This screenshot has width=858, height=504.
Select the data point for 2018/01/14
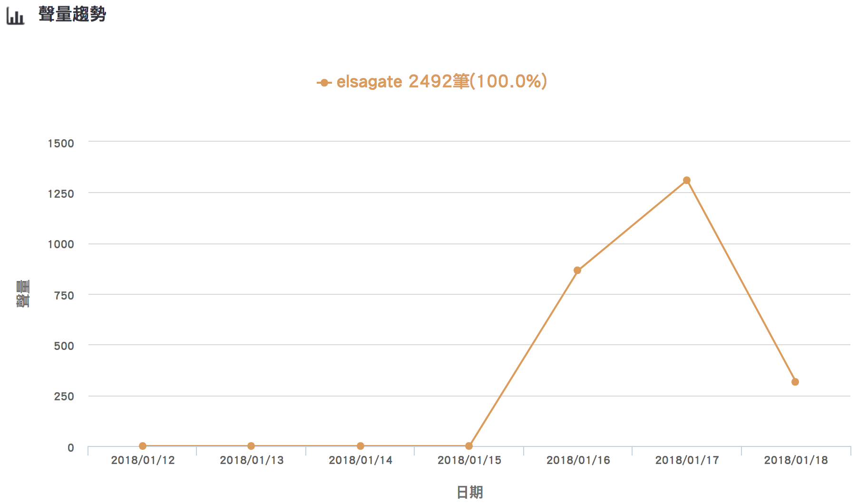[x=361, y=446]
